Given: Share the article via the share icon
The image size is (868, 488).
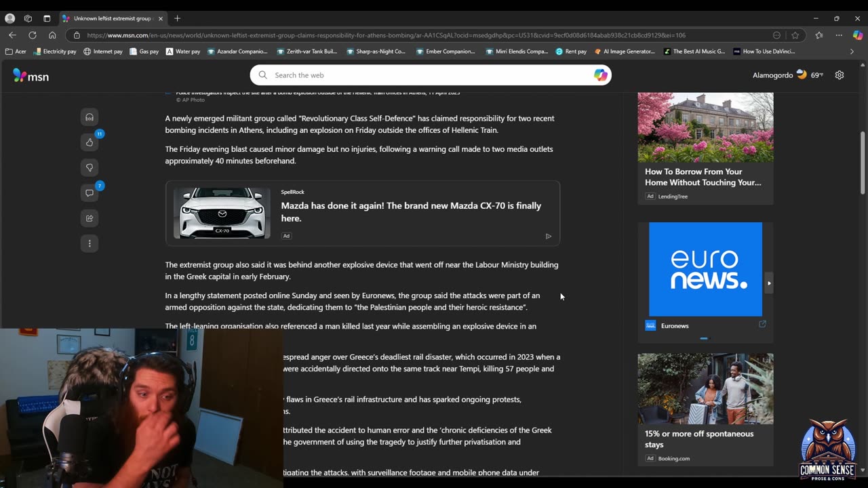Looking at the screenshot, I should 90,218.
